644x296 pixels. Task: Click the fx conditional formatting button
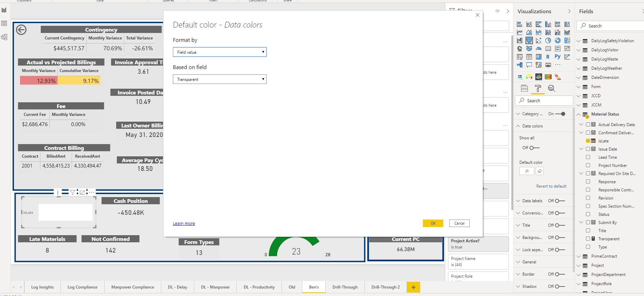coord(527,171)
